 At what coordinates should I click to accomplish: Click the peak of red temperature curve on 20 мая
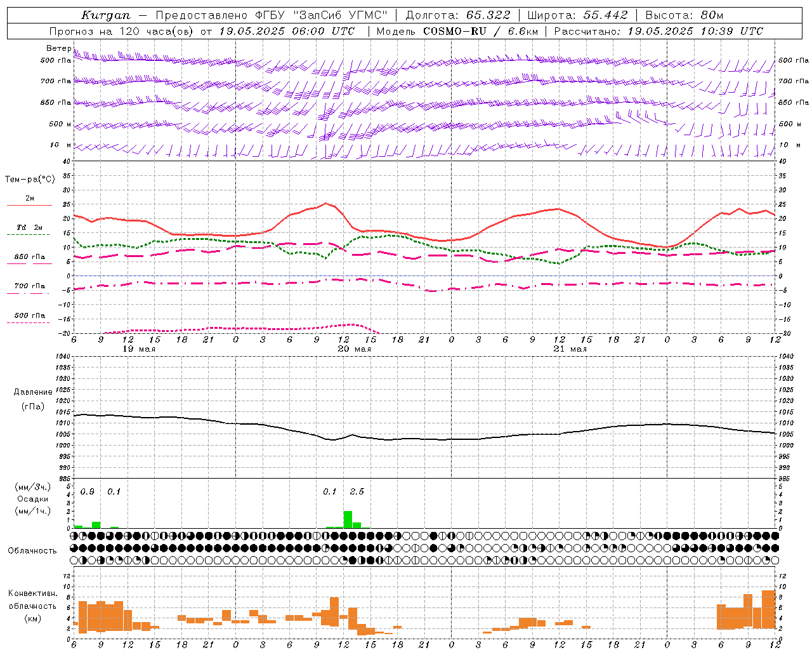pyautogui.click(x=326, y=204)
